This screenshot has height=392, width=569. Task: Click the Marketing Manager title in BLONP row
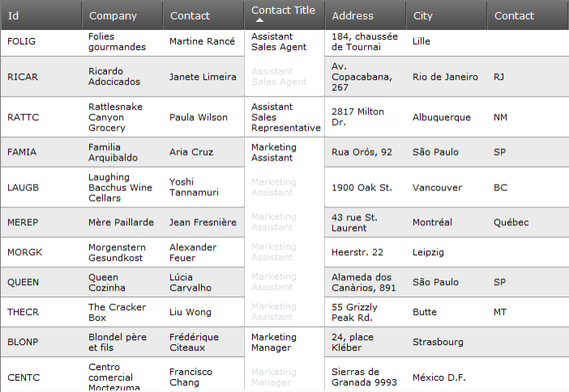[x=271, y=343]
